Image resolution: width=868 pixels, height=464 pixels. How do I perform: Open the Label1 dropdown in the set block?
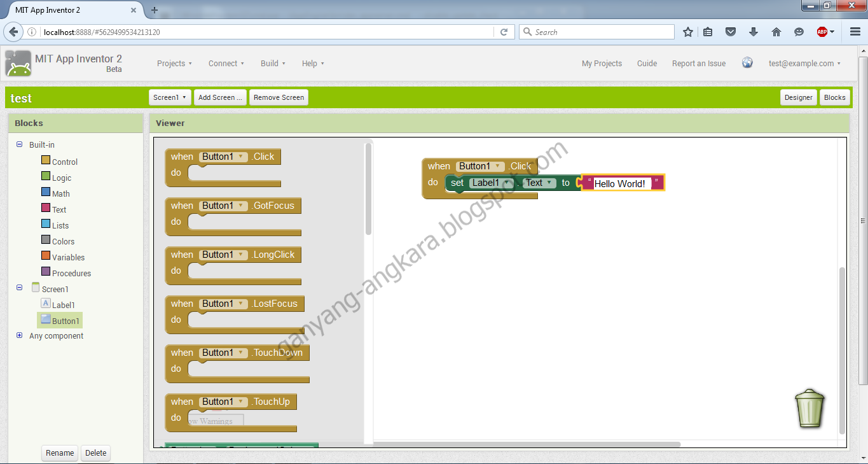(507, 183)
